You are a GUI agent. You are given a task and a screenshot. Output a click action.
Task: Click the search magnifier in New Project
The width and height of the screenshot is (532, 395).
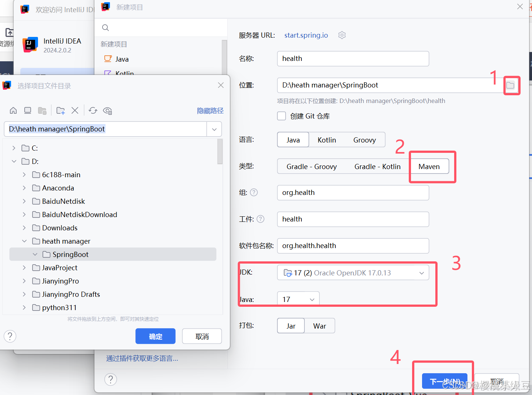click(106, 28)
